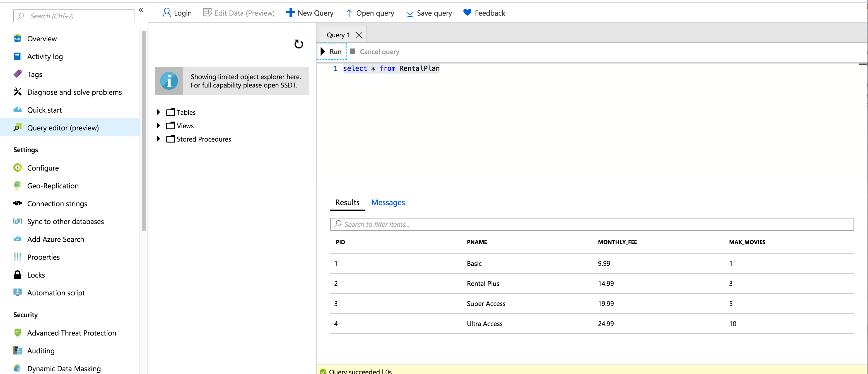
Task: Expand the Views folder
Action: (158, 126)
